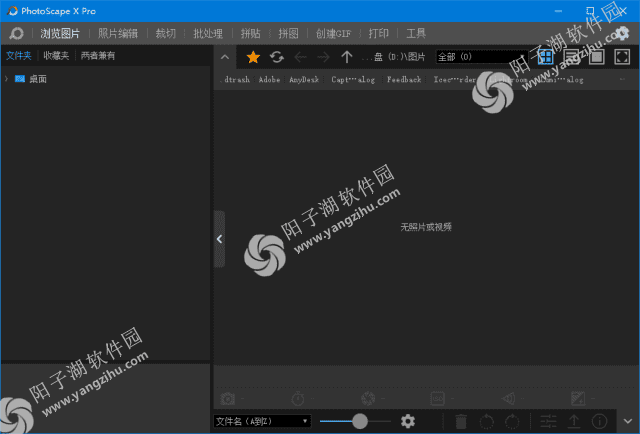640x434 pixels.
Task: Click the trash delete icon
Action: point(461,421)
